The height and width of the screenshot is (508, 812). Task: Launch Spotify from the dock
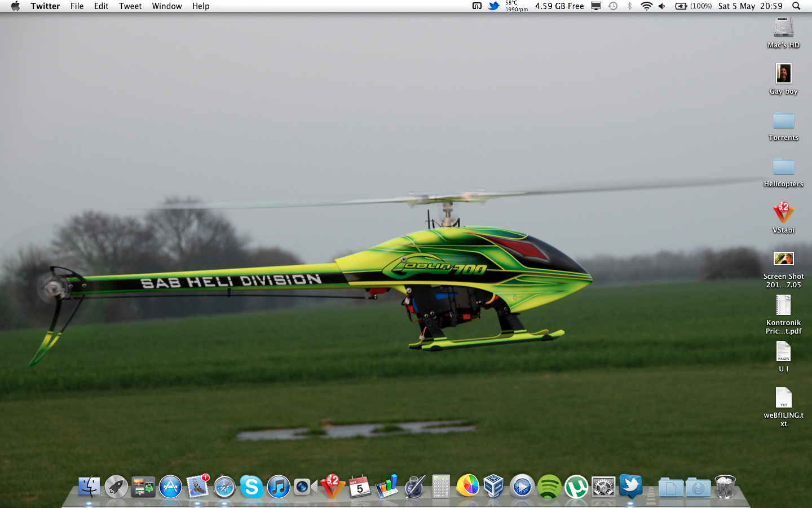(549, 487)
